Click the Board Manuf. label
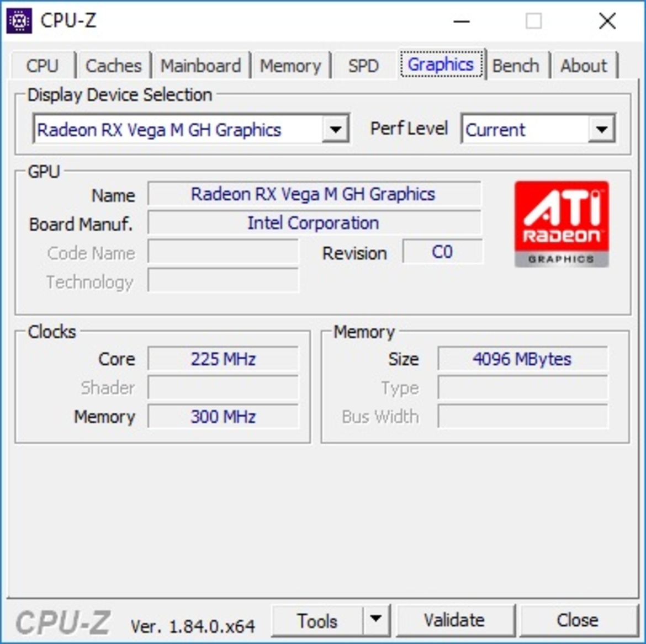 coord(81,225)
